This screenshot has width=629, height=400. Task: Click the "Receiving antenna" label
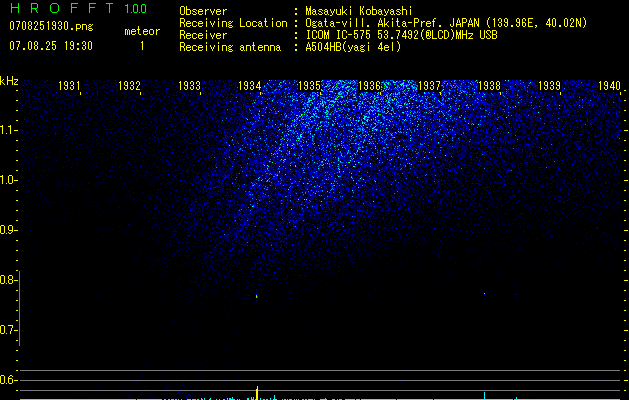[230, 47]
